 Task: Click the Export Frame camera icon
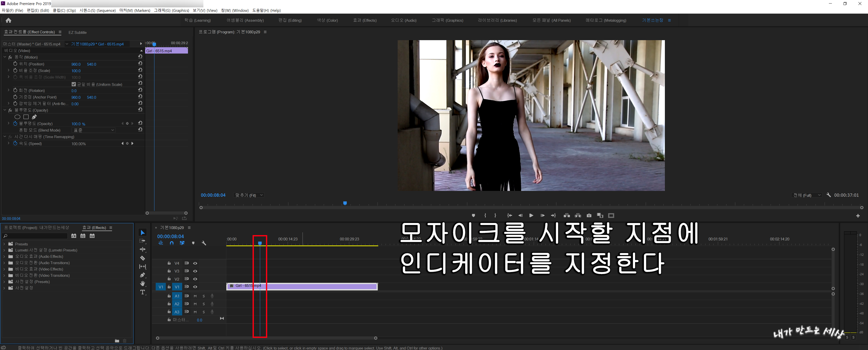coord(589,215)
